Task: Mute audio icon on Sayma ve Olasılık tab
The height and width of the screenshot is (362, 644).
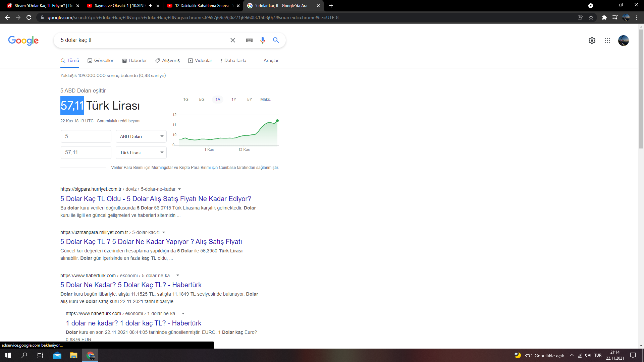Action: point(151,6)
